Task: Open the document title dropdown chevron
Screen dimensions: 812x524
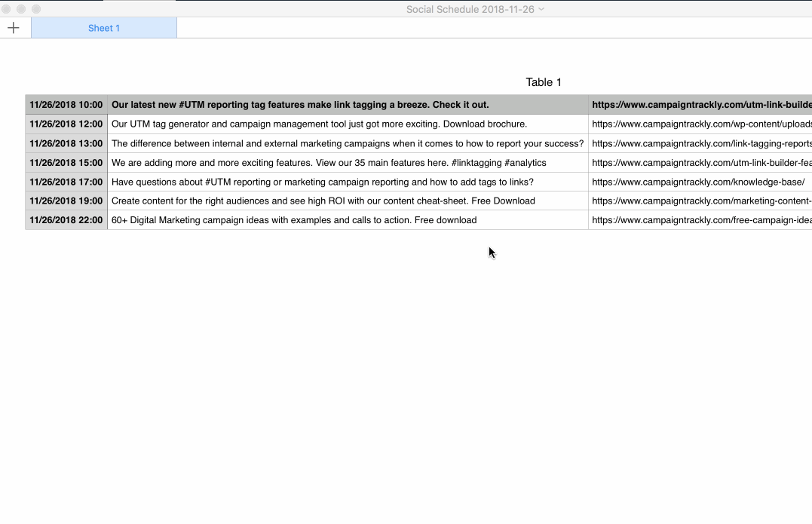Action: coord(541,9)
